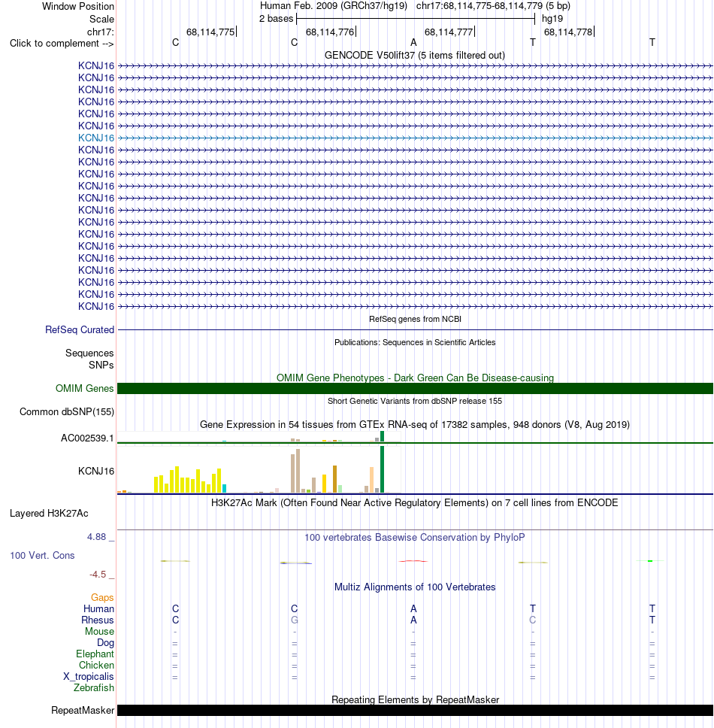Click the '2 bases' scale bar
This screenshot has height=728, width=714.
point(416,19)
